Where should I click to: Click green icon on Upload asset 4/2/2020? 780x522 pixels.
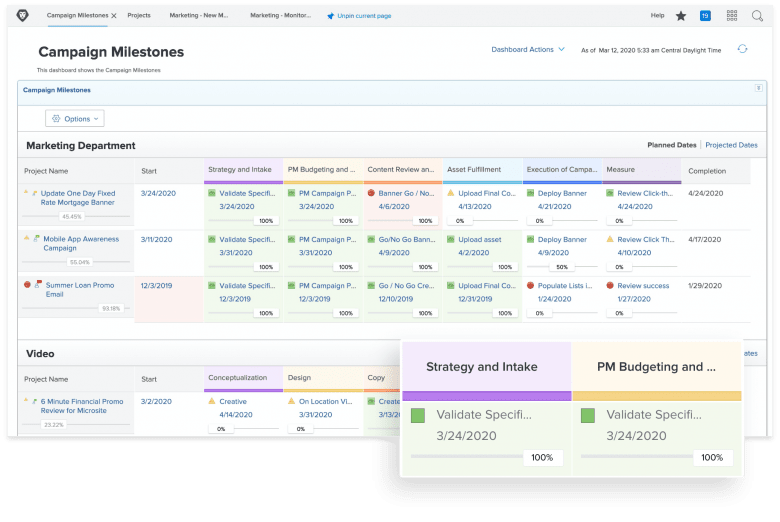pyautogui.click(x=451, y=239)
